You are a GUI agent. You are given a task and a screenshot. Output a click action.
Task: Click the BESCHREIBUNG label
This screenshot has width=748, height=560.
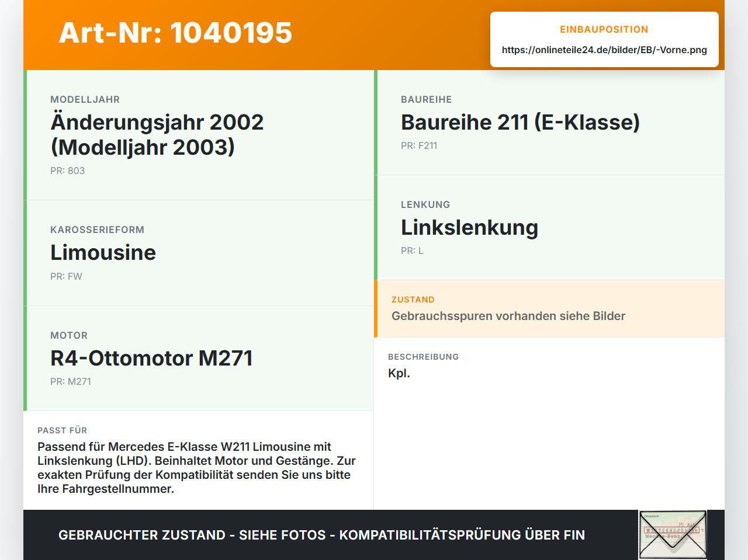click(x=423, y=357)
